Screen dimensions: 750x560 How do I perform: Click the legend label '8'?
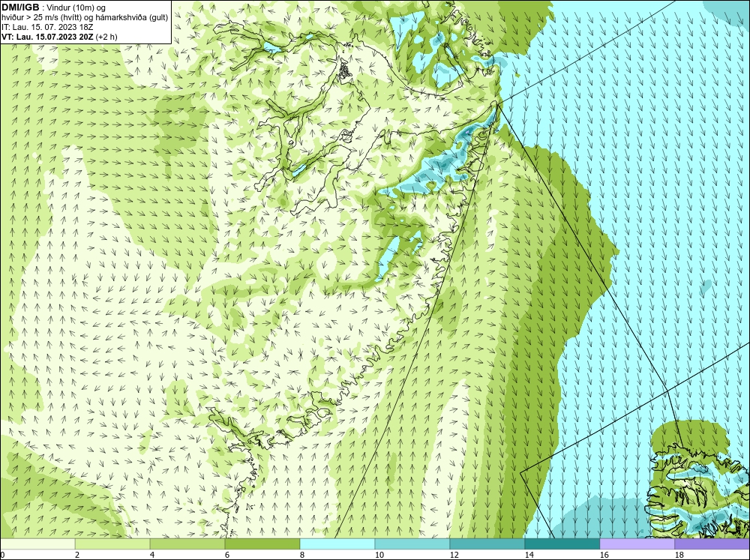(x=302, y=555)
